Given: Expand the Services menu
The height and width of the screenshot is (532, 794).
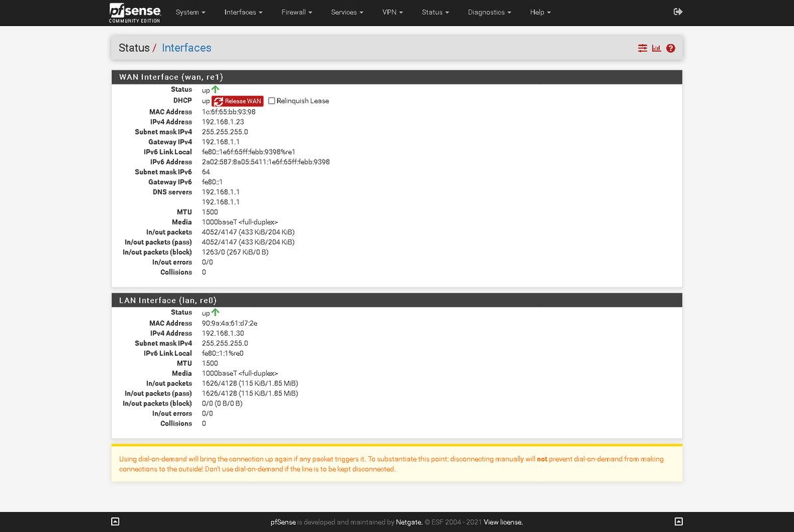Looking at the screenshot, I should (x=347, y=12).
